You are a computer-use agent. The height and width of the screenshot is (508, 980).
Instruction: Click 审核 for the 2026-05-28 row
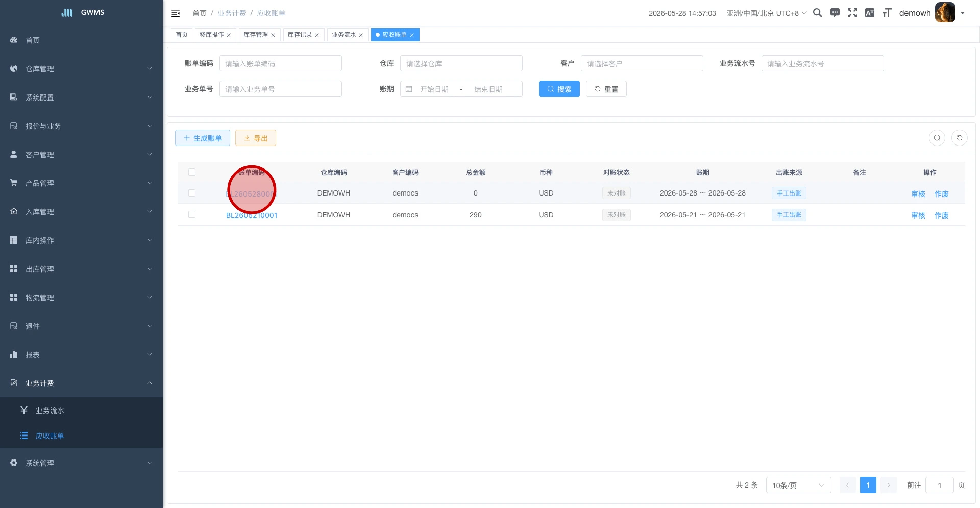click(918, 194)
